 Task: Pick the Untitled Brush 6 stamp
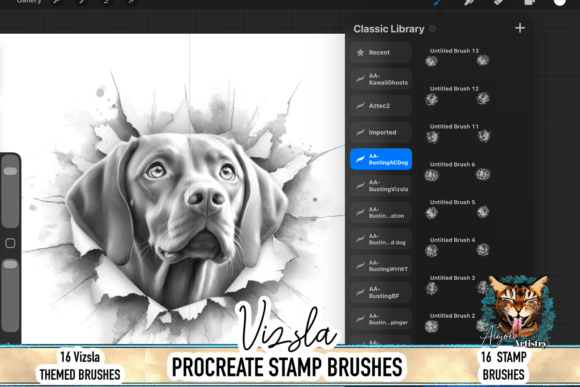pyautogui.click(x=458, y=170)
